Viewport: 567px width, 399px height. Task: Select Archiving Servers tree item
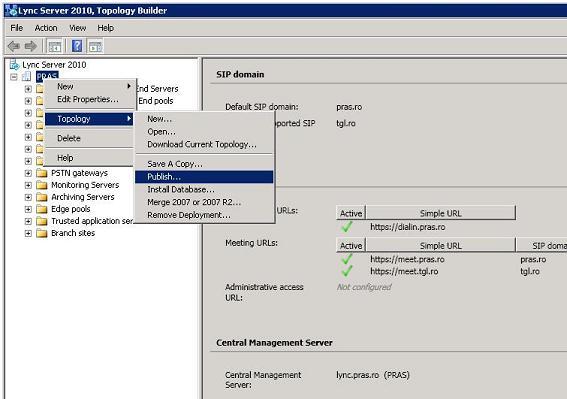tap(83, 197)
